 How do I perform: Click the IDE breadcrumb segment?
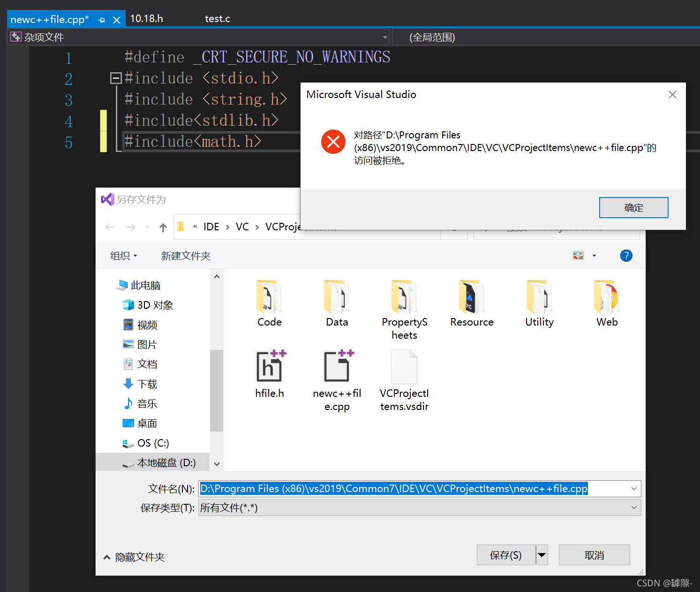[x=211, y=227]
